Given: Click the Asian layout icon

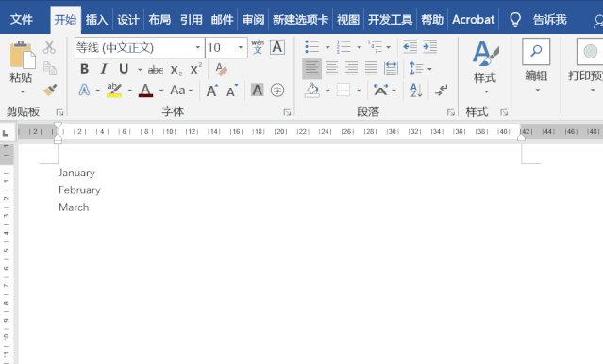Looking at the screenshot, I should coord(380,91).
